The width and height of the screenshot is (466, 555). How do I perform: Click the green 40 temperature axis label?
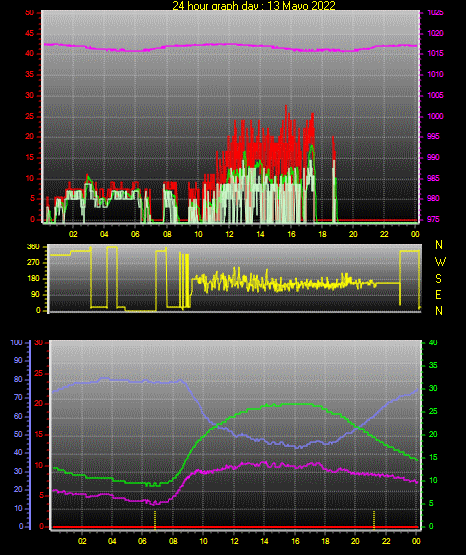(x=433, y=343)
